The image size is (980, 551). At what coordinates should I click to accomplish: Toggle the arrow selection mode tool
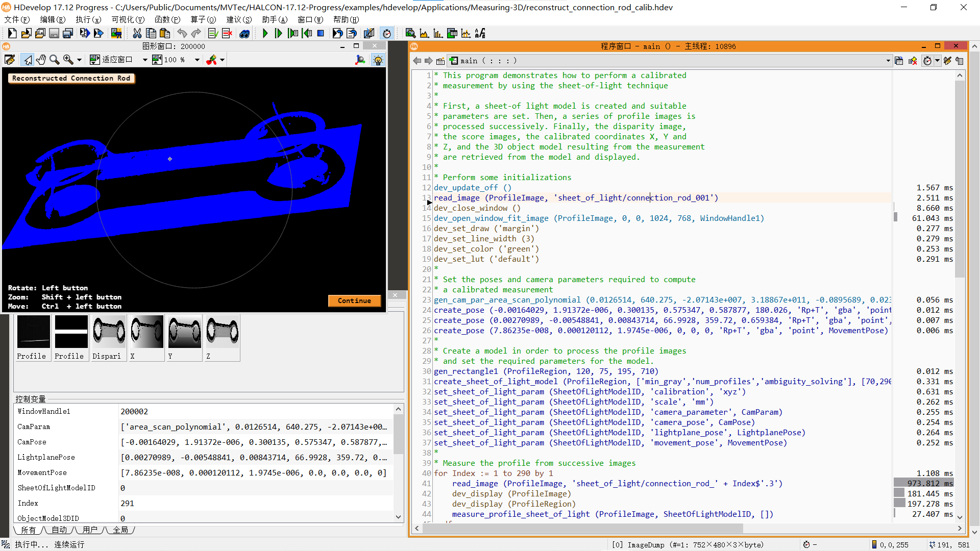pos(28,60)
